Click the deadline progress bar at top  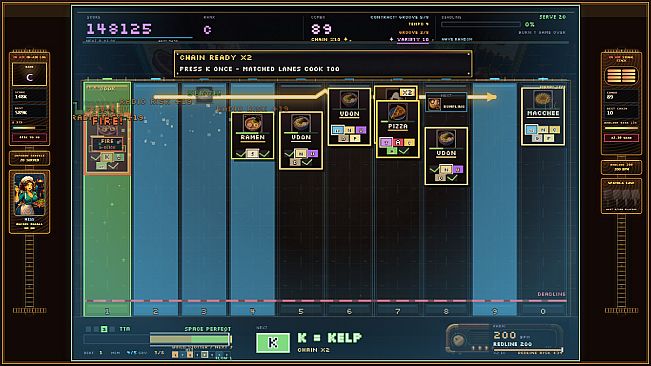point(481,24)
